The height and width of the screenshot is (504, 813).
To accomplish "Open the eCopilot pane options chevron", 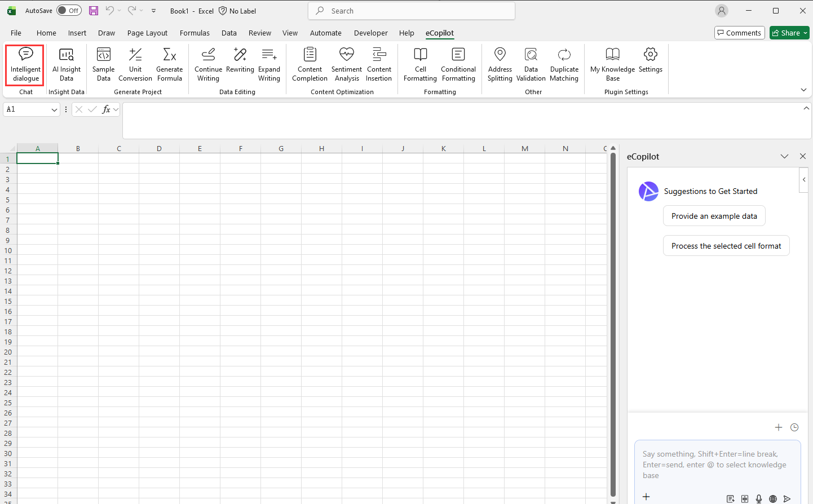I will click(784, 156).
